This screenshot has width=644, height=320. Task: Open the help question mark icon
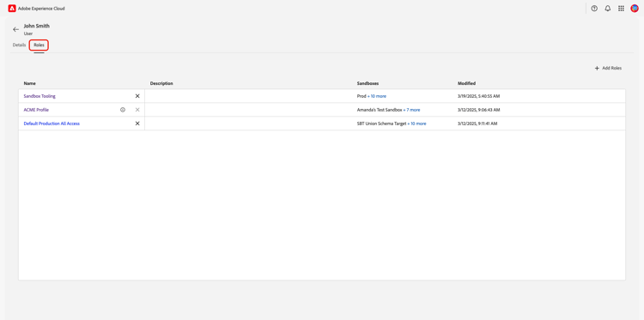[594, 9]
